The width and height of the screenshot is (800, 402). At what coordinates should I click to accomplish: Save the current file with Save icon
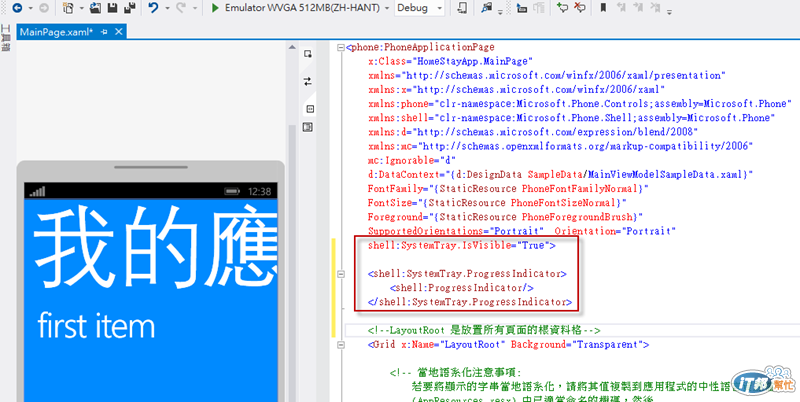coord(113,8)
